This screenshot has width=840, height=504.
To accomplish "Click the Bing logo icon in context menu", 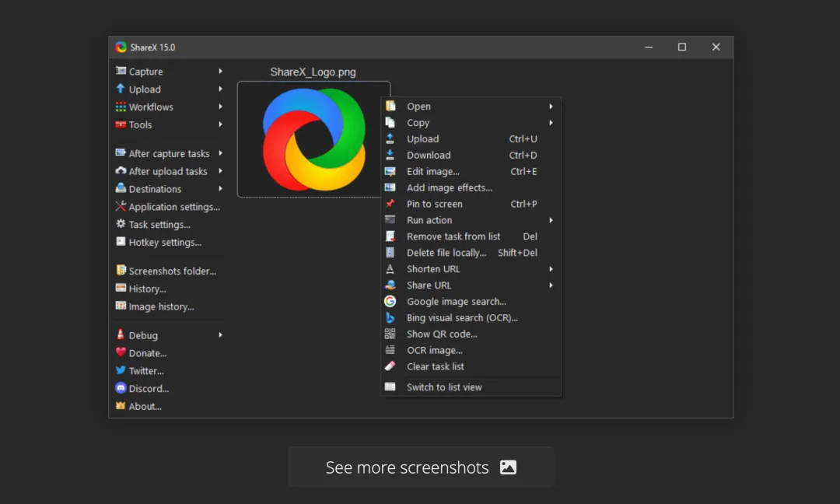I will pyautogui.click(x=390, y=317).
